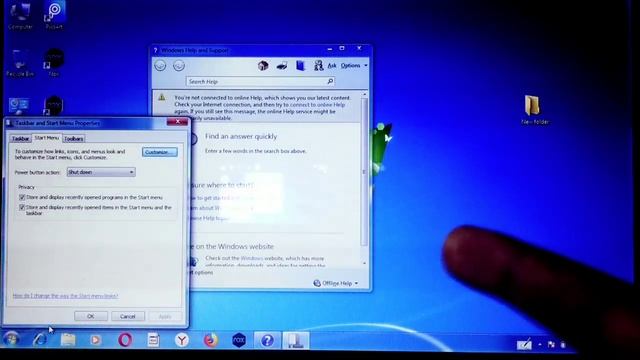640x360 pixels.
Task: Switch to the Taskbar tab
Action: (x=20, y=139)
